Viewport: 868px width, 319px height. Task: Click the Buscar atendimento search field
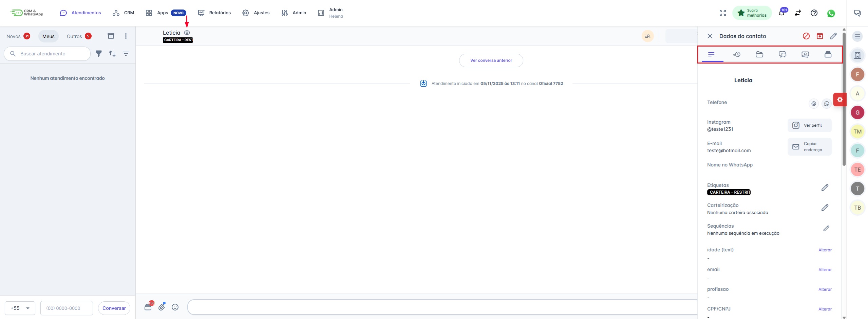tap(48, 54)
